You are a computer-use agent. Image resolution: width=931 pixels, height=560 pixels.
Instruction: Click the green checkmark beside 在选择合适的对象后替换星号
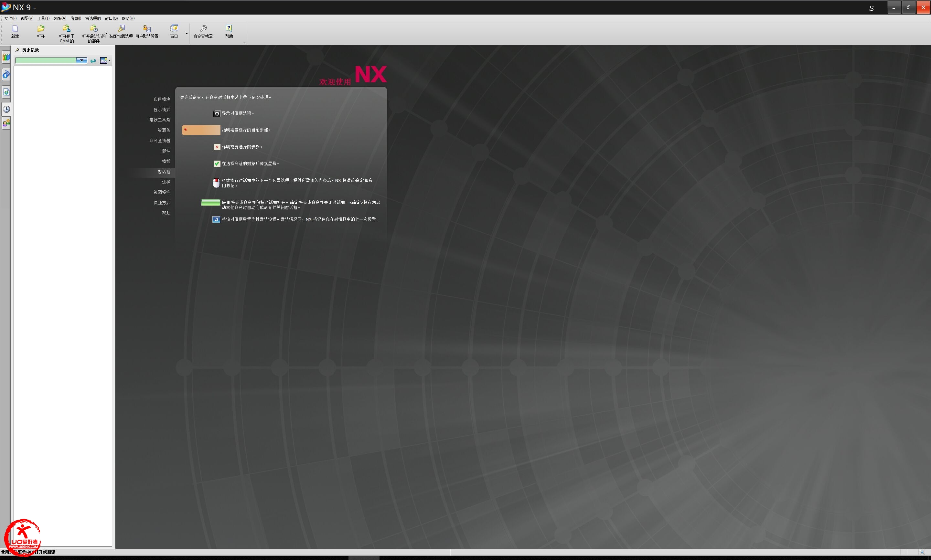(217, 164)
